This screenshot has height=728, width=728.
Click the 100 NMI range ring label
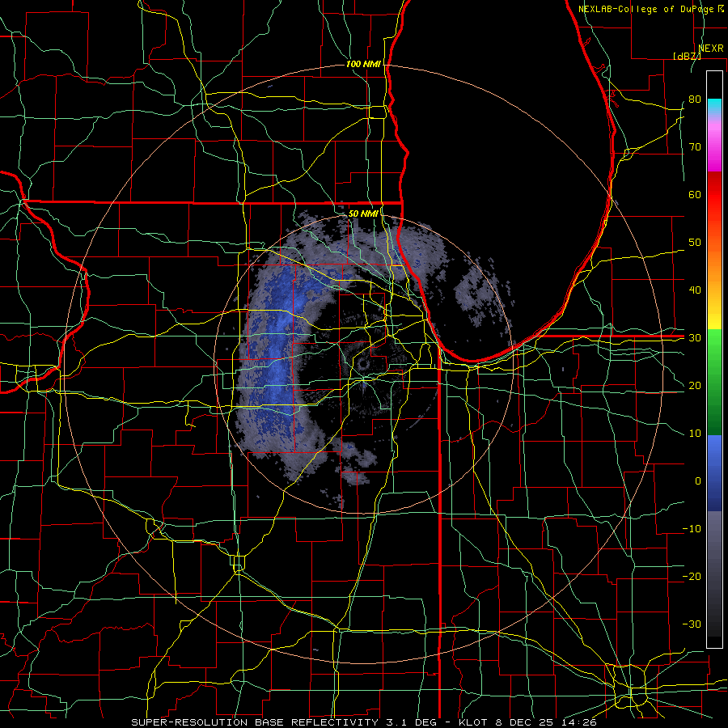click(363, 64)
